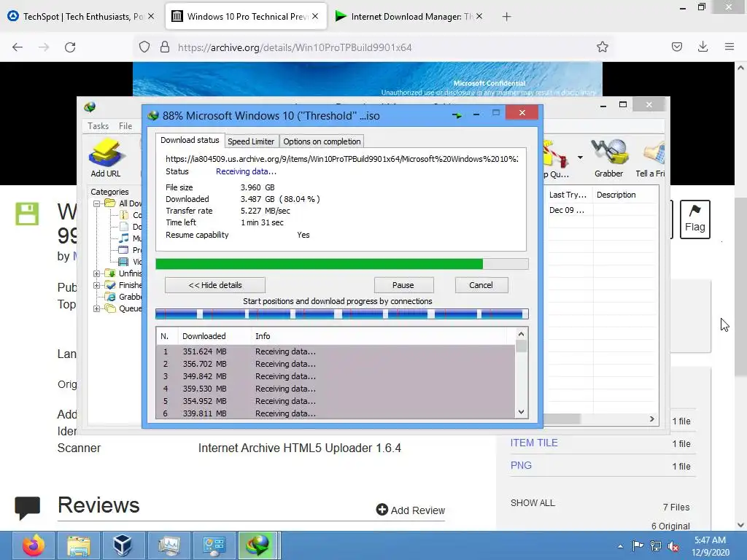
Task: Close the Windows 10 Pro Technical Preview tab
Action: [315, 16]
